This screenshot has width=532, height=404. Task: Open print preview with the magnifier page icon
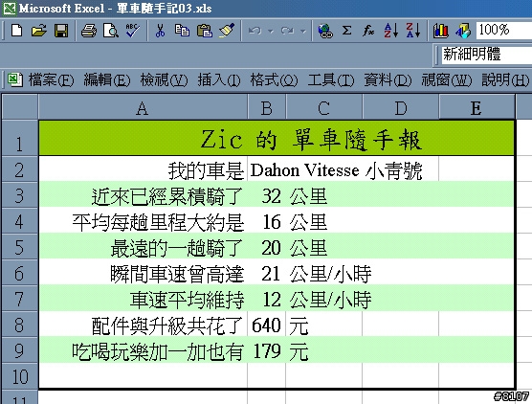111,31
